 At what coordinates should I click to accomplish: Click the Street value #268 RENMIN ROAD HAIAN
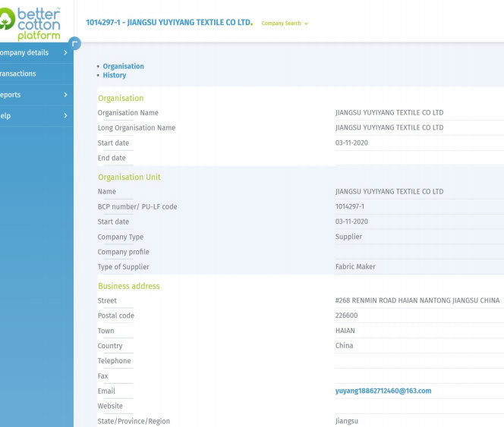point(417,300)
